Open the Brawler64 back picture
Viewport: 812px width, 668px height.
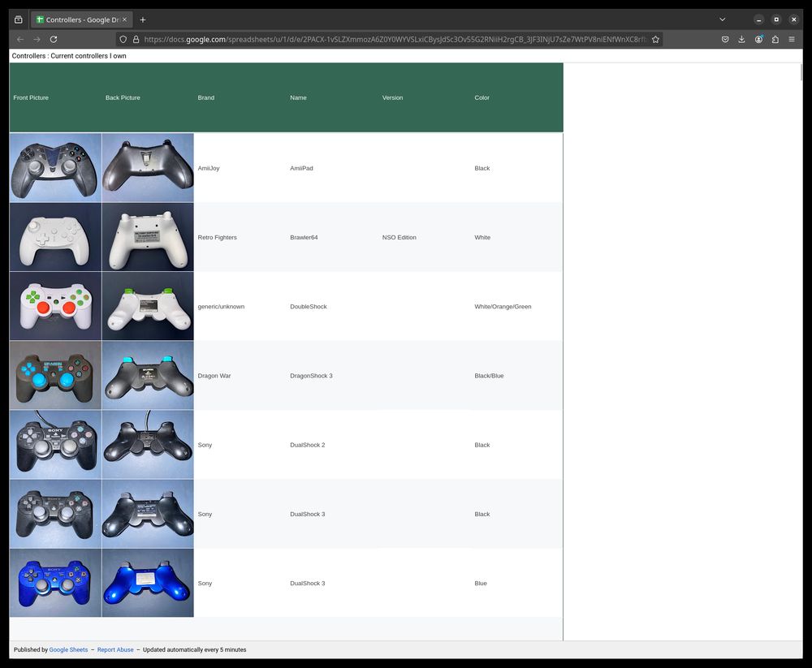coord(148,237)
